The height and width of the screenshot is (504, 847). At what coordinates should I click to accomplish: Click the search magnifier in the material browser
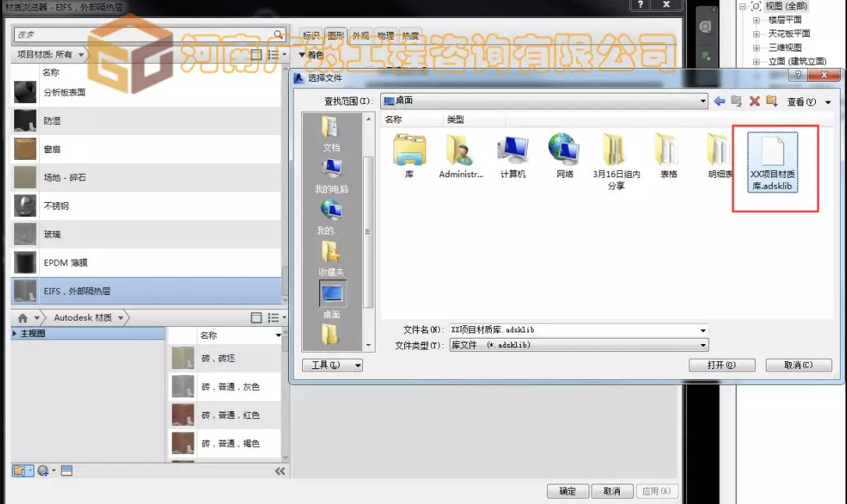coord(277,34)
